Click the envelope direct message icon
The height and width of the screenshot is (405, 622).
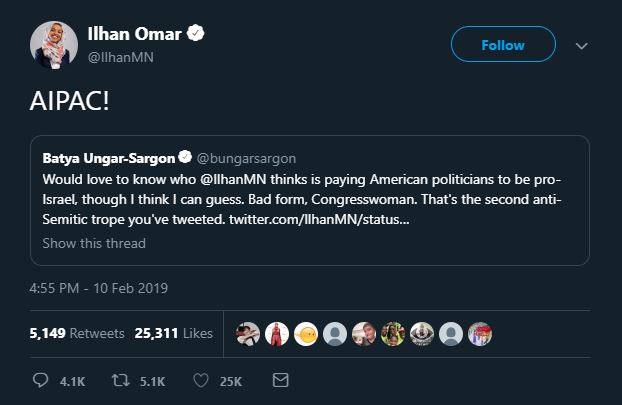280,381
